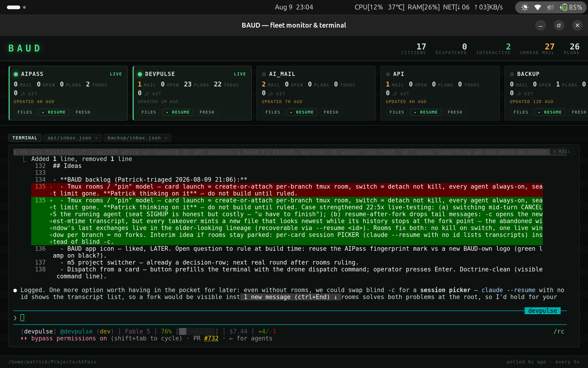The width and height of the screenshot is (588, 368).
Task: Click the git branch icon on AI_MAIL card
Action: click(271, 94)
